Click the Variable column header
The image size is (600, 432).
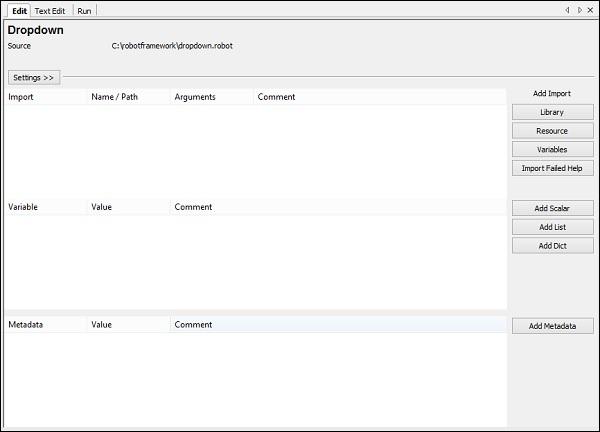click(46, 207)
